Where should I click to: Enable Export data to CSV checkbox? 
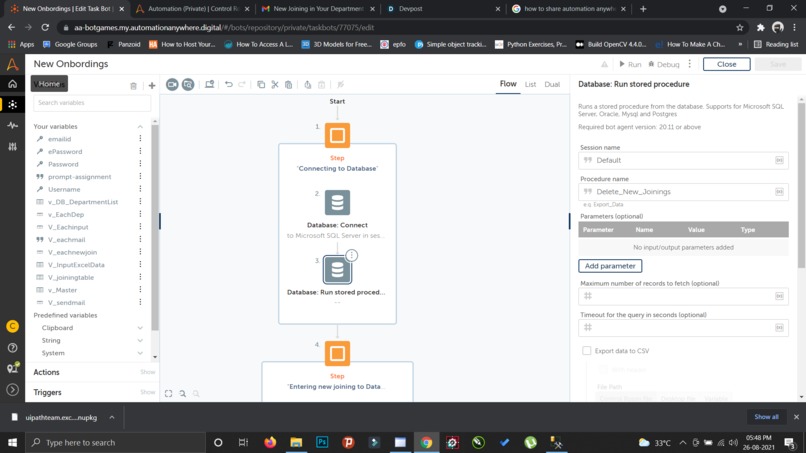pyautogui.click(x=587, y=351)
